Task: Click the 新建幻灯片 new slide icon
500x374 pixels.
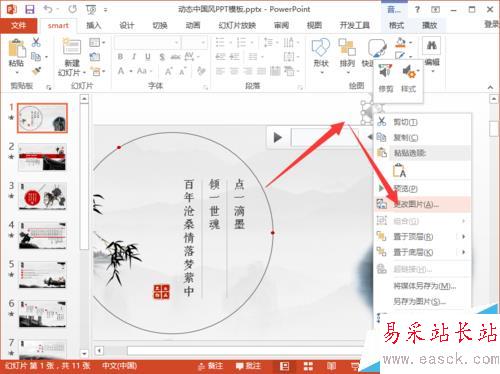Action: pyautogui.click(x=72, y=47)
